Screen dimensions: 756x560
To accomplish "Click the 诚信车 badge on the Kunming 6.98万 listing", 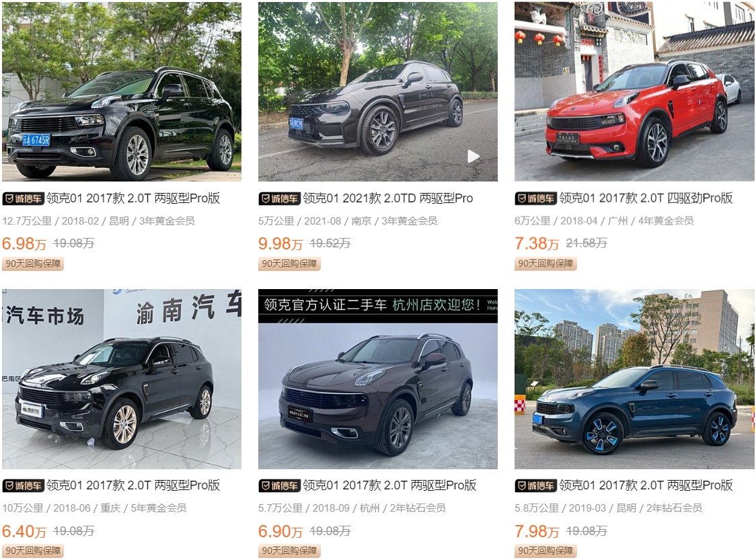I will coord(23,198).
